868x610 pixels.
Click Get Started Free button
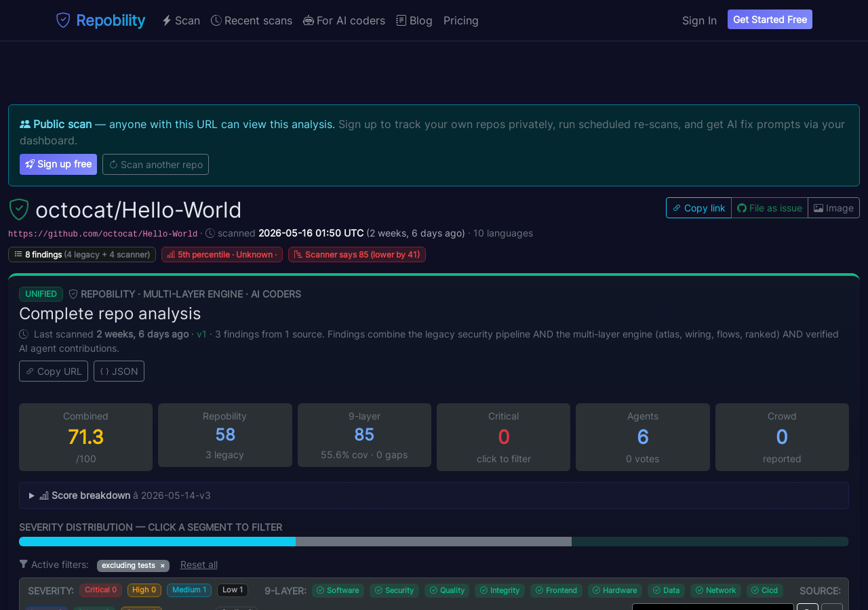pyautogui.click(x=770, y=20)
